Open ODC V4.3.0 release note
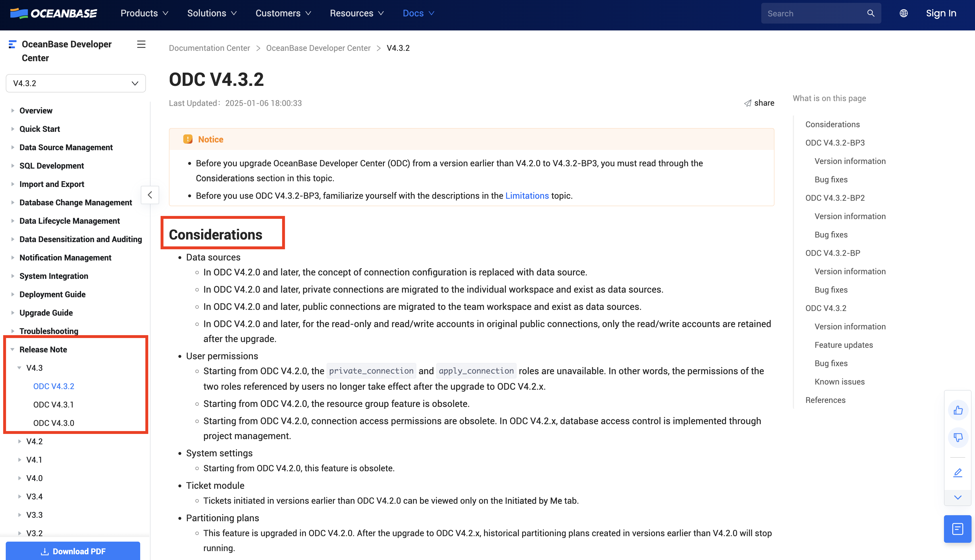The image size is (975, 560). pos(53,424)
